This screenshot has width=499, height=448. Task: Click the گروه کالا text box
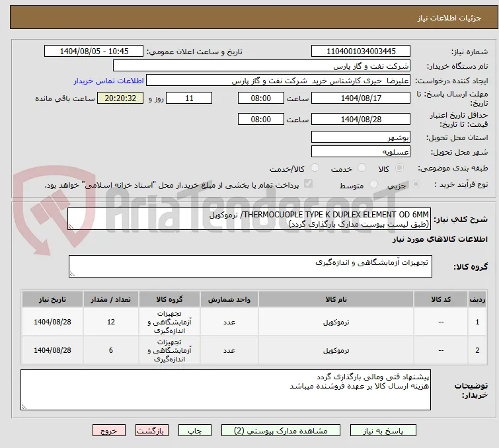pyautogui.click(x=250, y=266)
